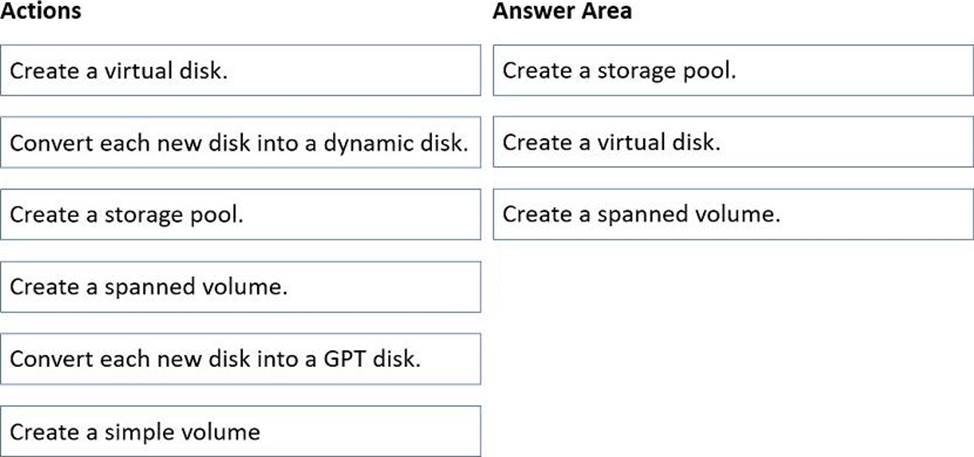Screen dimensions: 974x457
Task: Click the word "storage" in the Actions list
Action: pyautogui.click(x=142, y=215)
